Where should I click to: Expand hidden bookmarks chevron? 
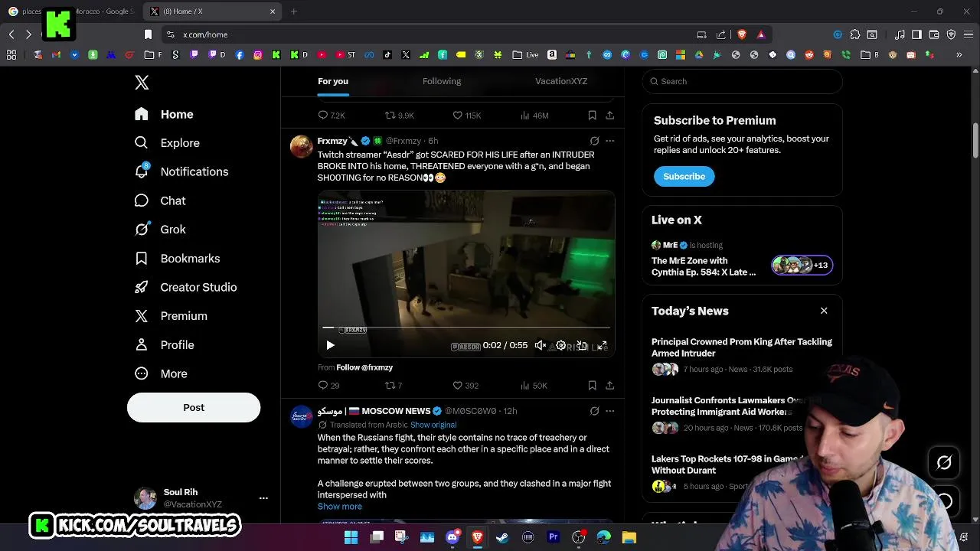(959, 55)
